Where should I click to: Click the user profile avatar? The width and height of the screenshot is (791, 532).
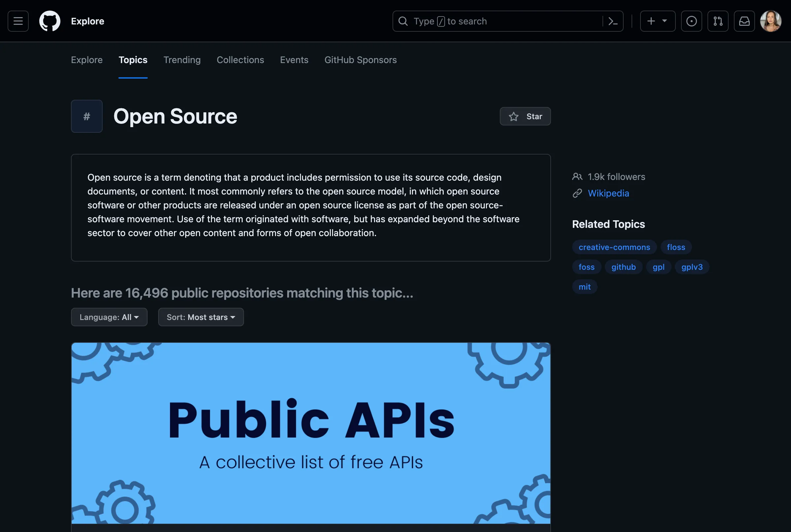click(x=771, y=21)
